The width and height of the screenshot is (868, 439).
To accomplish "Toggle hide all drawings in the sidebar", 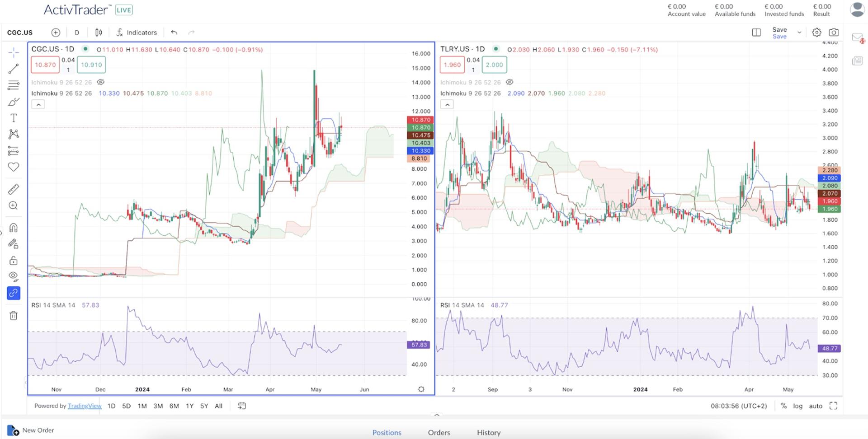I will pos(14,276).
